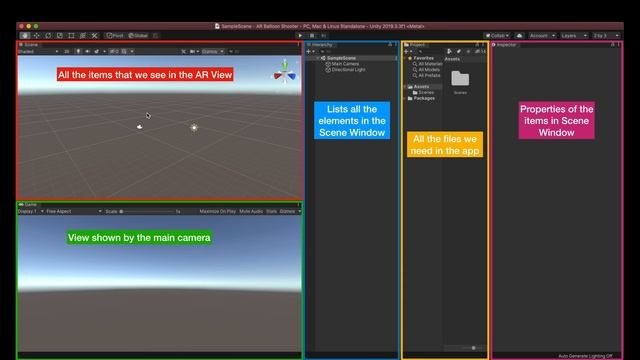The width and height of the screenshot is (640, 360).
Task: Toggle scene lighting icon
Action: coord(78,51)
